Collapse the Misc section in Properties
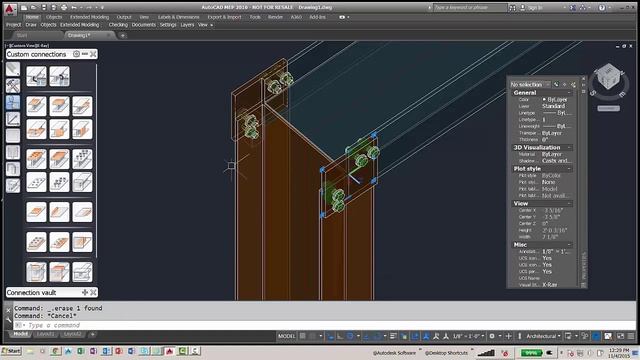 pyautogui.click(x=569, y=244)
